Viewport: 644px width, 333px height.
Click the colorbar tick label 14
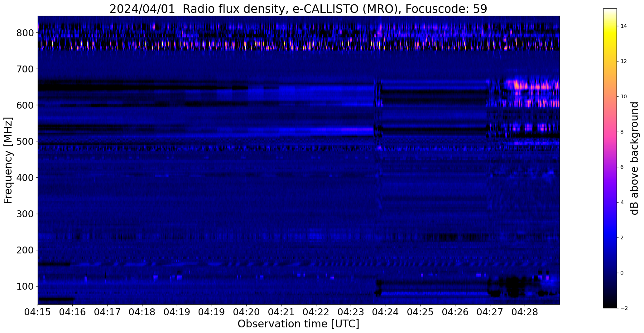coord(624,26)
